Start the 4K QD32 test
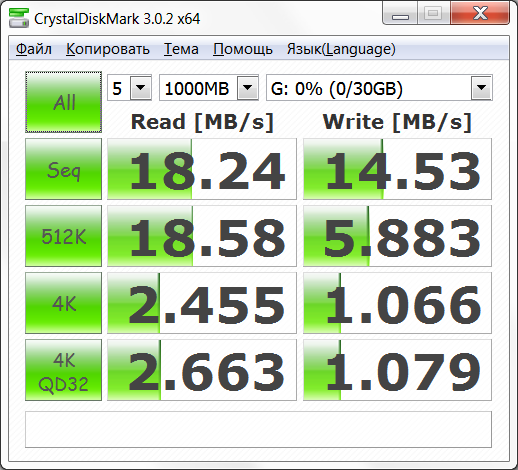 pyautogui.click(x=63, y=370)
